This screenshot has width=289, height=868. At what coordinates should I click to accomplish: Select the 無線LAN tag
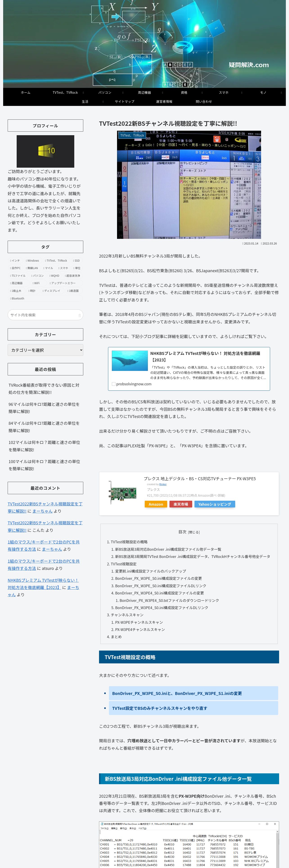point(32,268)
